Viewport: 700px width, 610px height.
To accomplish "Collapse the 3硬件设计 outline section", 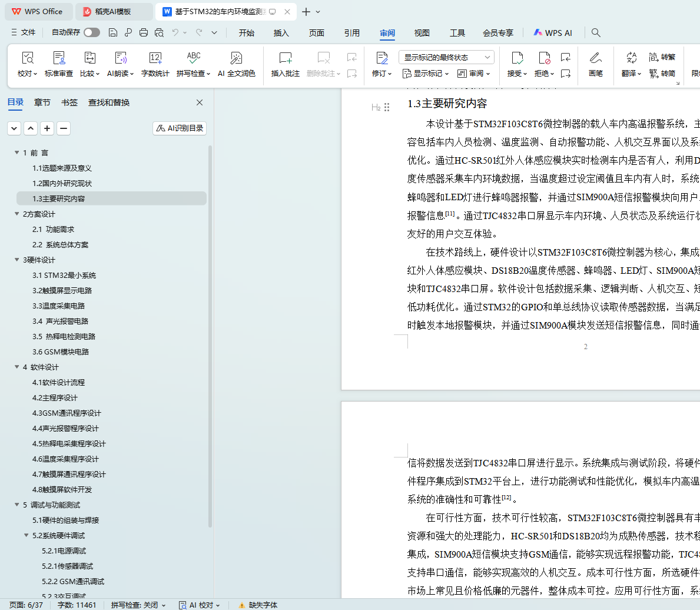I will (x=17, y=260).
